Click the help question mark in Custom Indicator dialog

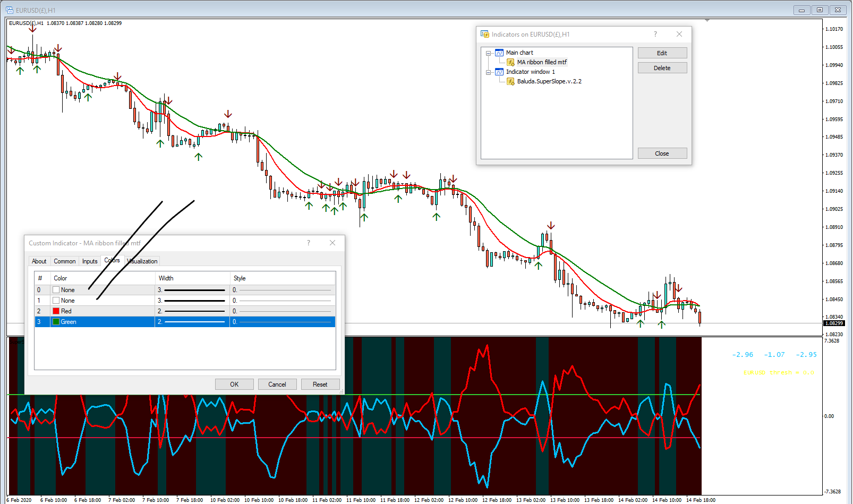[308, 243]
